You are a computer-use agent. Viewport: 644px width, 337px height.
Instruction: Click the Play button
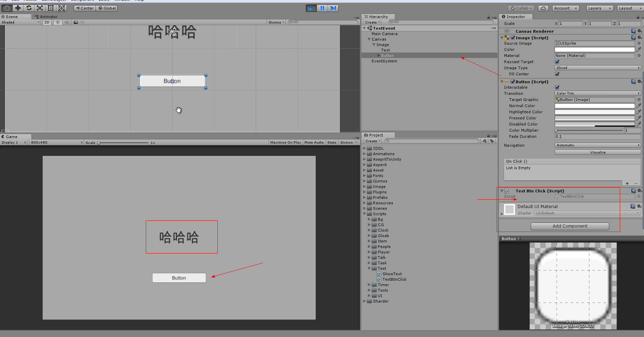pyautogui.click(x=311, y=8)
